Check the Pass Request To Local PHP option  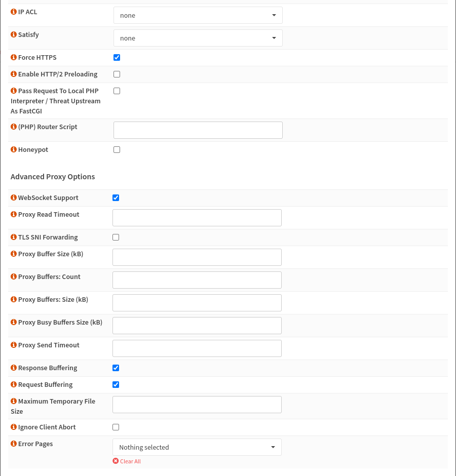point(117,91)
